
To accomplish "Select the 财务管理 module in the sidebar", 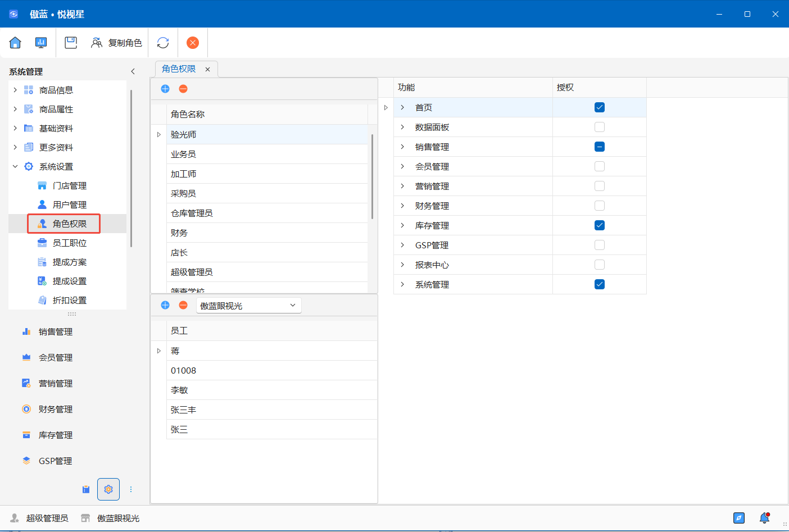I will pos(56,409).
